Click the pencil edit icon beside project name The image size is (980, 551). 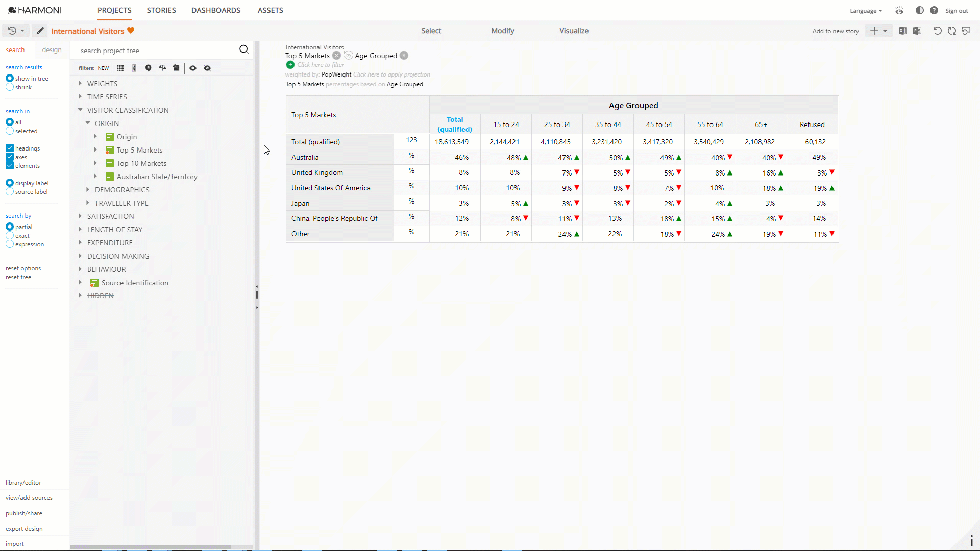[x=40, y=31]
